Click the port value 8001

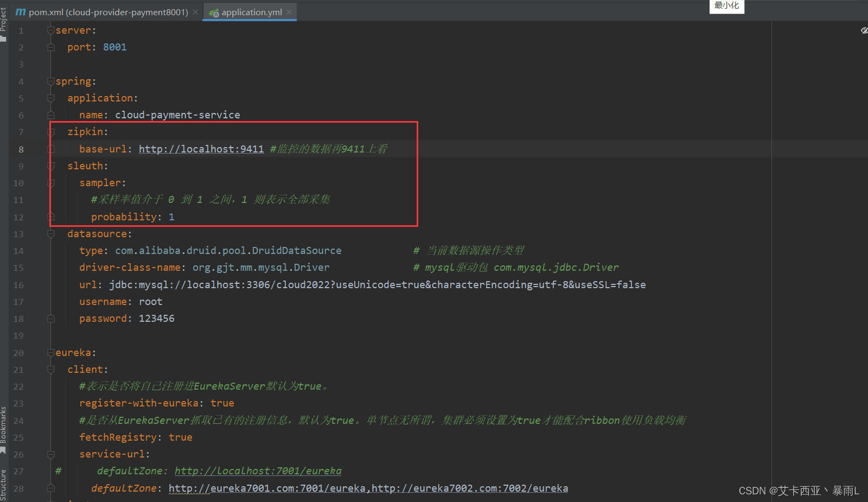click(114, 47)
